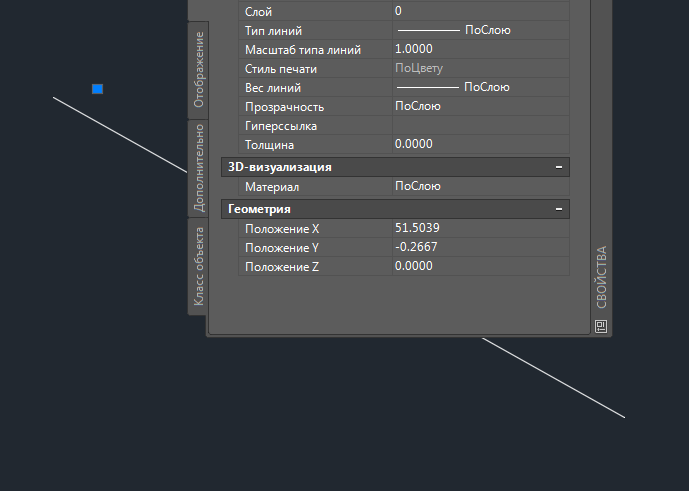This screenshot has width=689, height=491.
Task: Click the Стиль печати ПоЦвету value
Action: click(481, 68)
